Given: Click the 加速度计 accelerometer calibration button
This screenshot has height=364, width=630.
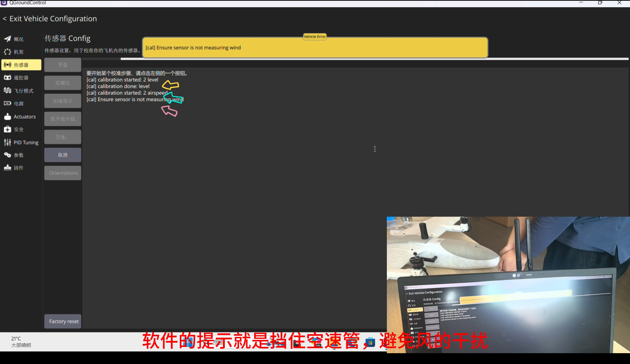Looking at the screenshot, I should 63,101.
